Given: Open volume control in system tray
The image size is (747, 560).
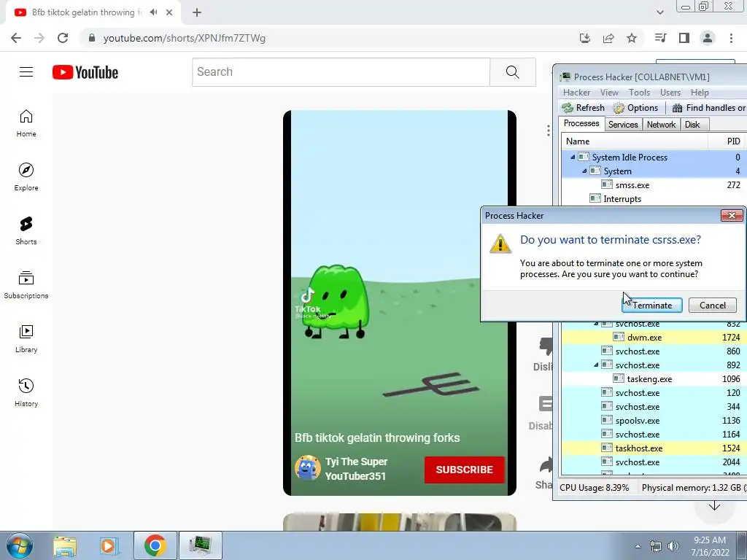Looking at the screenshot, I should (673, 547).
